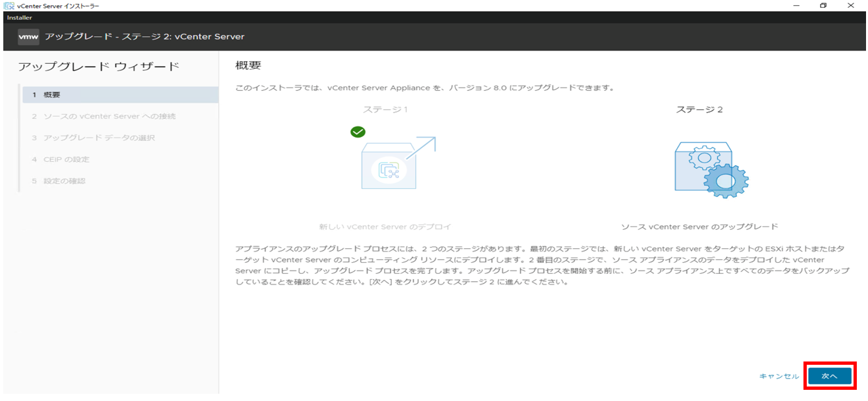Close the vCenter Server installer window

click(850, 6)
